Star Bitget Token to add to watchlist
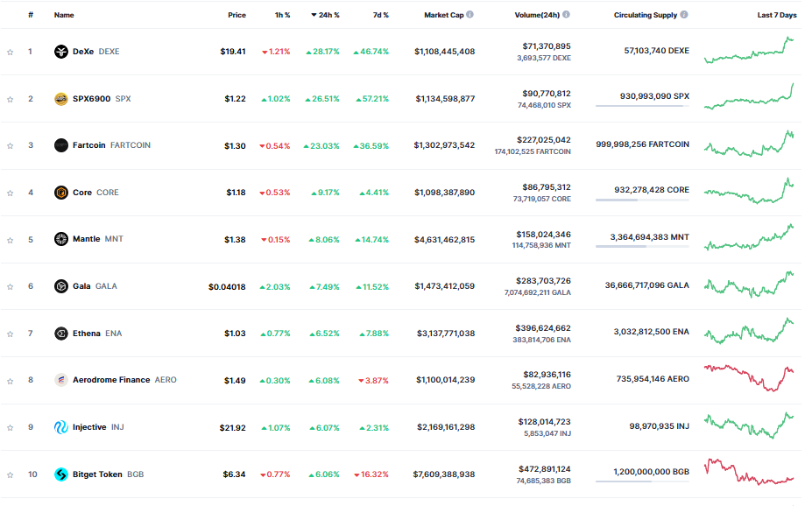 point(10,475)
